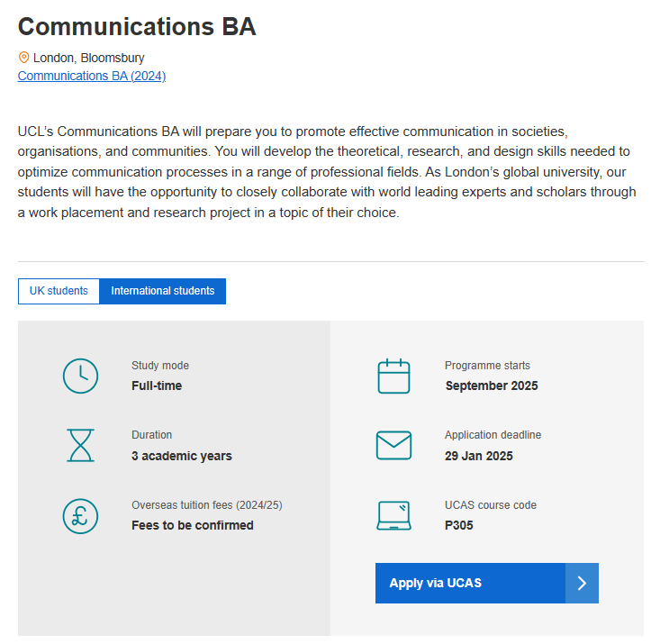Click the clock icon for Study mode
Viewport: 660px width, 644px height.
(80, 376)
